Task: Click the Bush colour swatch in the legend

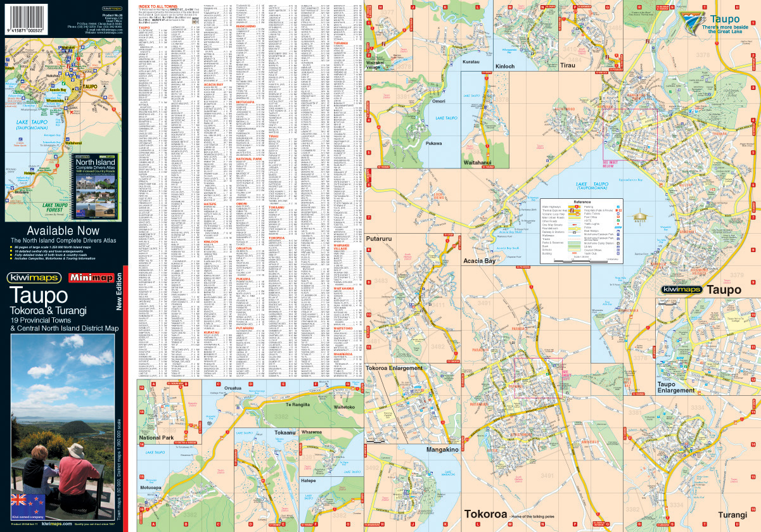Action: [x=574, y=246]
